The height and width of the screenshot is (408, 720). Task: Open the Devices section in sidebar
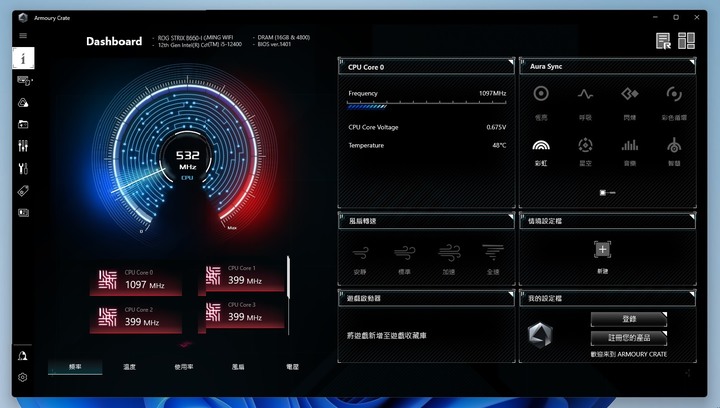pyautogui.click(x=24, y=81)
